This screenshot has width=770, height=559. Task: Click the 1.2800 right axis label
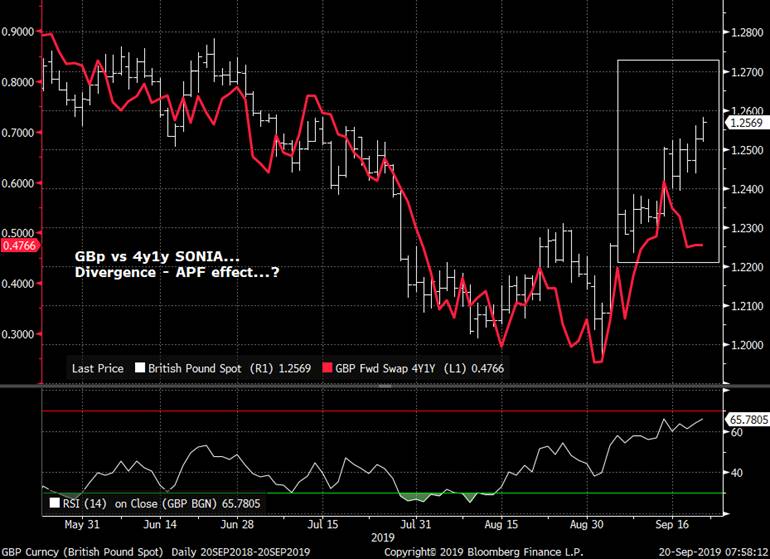747,32
